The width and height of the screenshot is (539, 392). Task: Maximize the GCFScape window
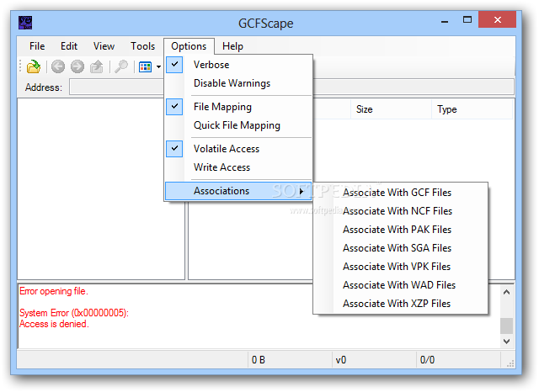tap(467, 19)
